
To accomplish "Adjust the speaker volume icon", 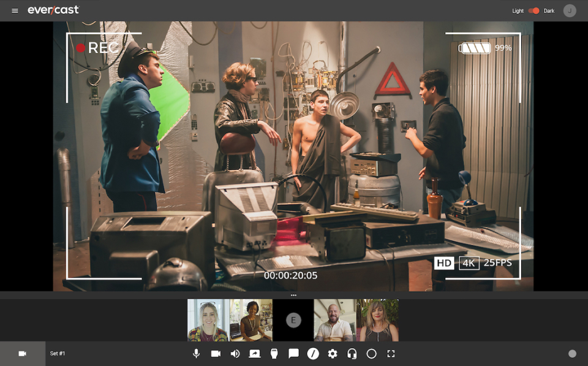I will pos(235,354).
